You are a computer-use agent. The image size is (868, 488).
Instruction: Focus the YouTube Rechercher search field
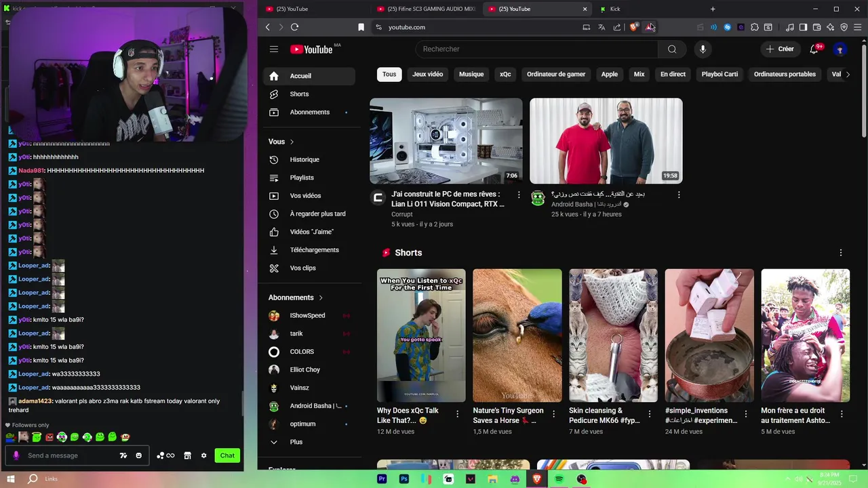(x=536, y=49)
